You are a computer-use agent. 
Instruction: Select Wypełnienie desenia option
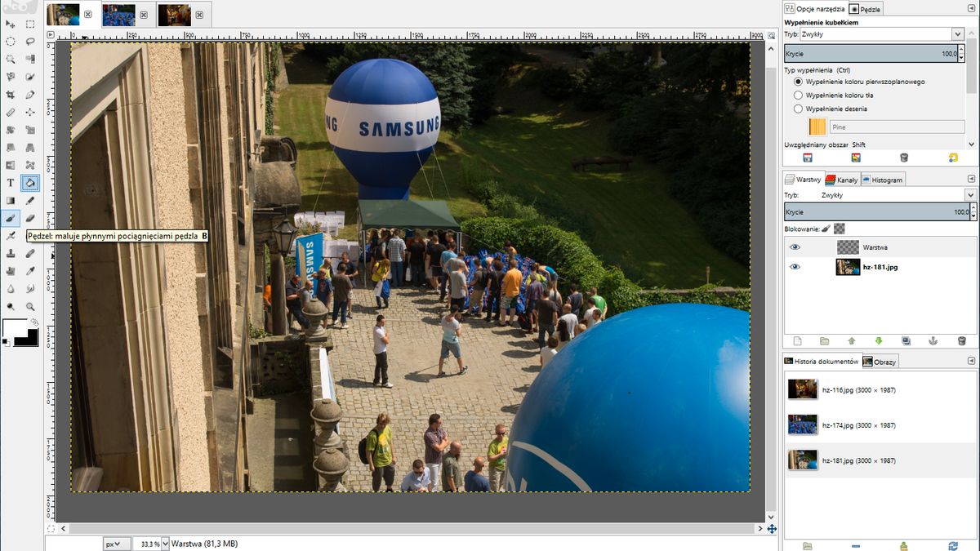coord(798,109)
